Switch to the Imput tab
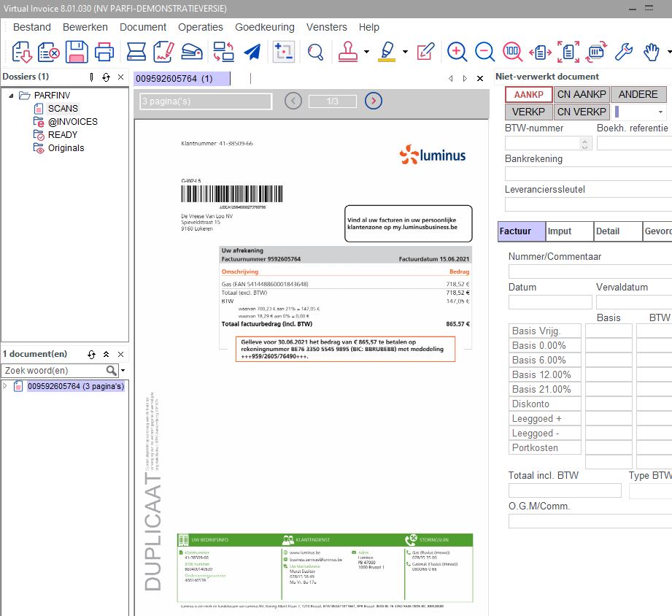672x616 pixels. coord(570,231)
